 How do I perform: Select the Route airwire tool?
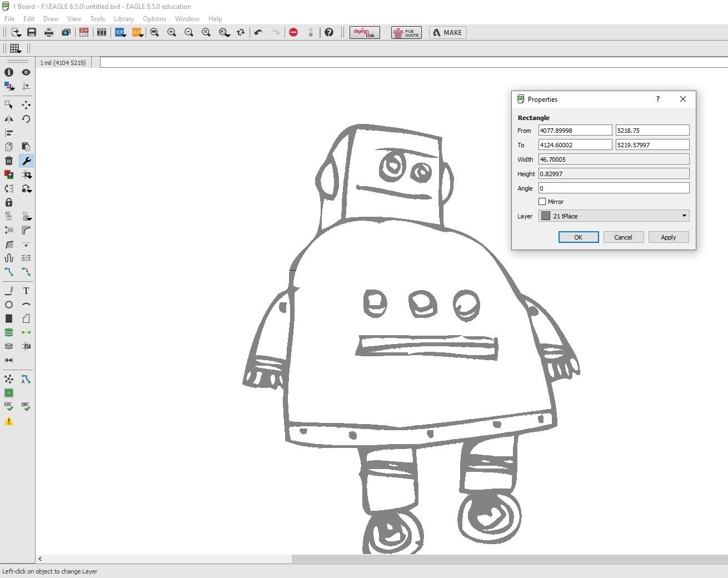(x=9, y=272)
